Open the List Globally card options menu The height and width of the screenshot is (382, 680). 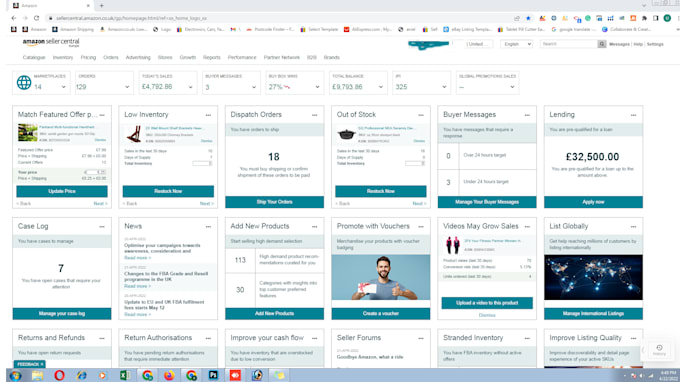tap(633, 227)
